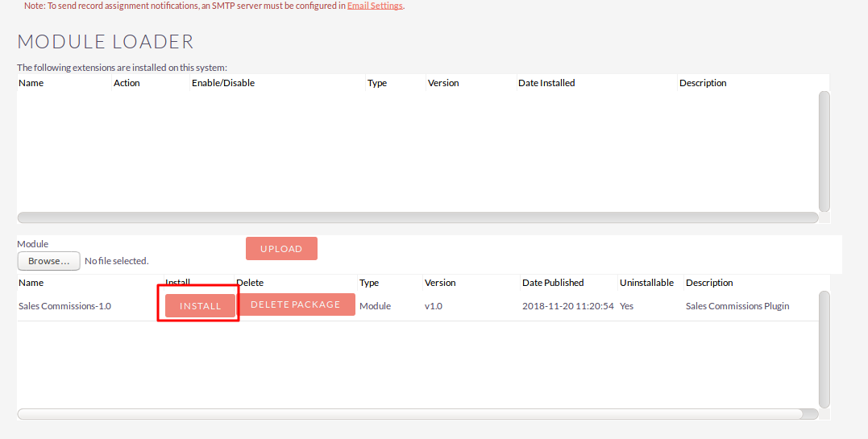Click the 2018-11-20 11:20:54 publish date
The width and height of the screenshot is (868, 439).
pyautogui.click(x=568, y=306)
